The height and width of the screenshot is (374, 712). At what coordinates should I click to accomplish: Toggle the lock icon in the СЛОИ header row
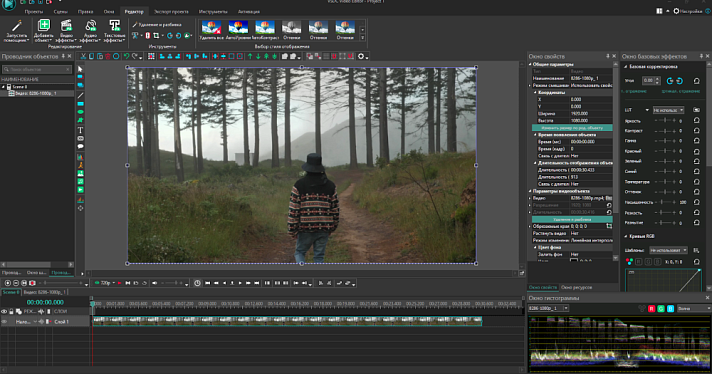(11, 311)
